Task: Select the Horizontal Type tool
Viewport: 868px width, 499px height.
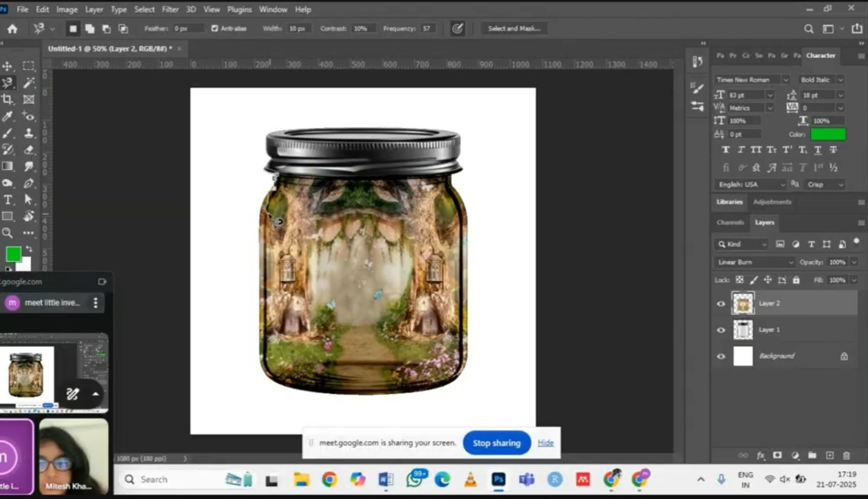Action: [7, 200]
